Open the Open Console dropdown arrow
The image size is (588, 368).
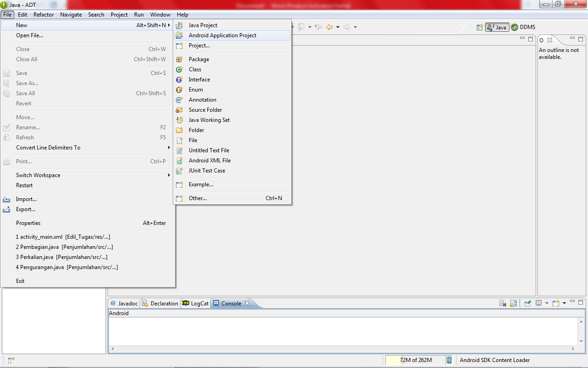point(564,303)
